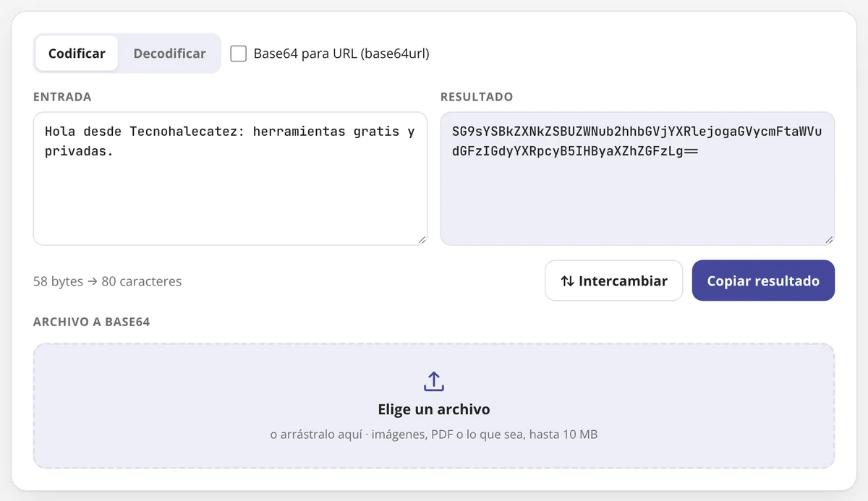Click the Intercambiar button
The height and width of the screenshot is (501, 868).
click(613, 281)
